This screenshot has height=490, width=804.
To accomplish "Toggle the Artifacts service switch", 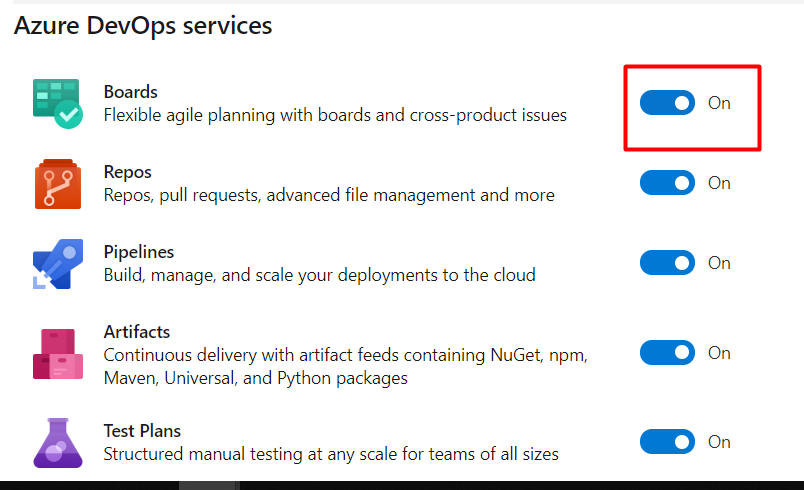I will (x=667, y=353).
